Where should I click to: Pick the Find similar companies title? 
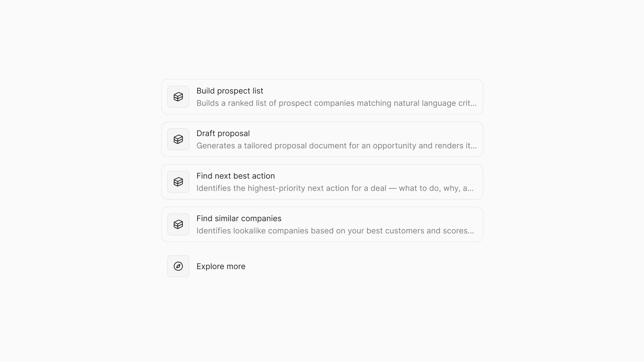[239, 219]
